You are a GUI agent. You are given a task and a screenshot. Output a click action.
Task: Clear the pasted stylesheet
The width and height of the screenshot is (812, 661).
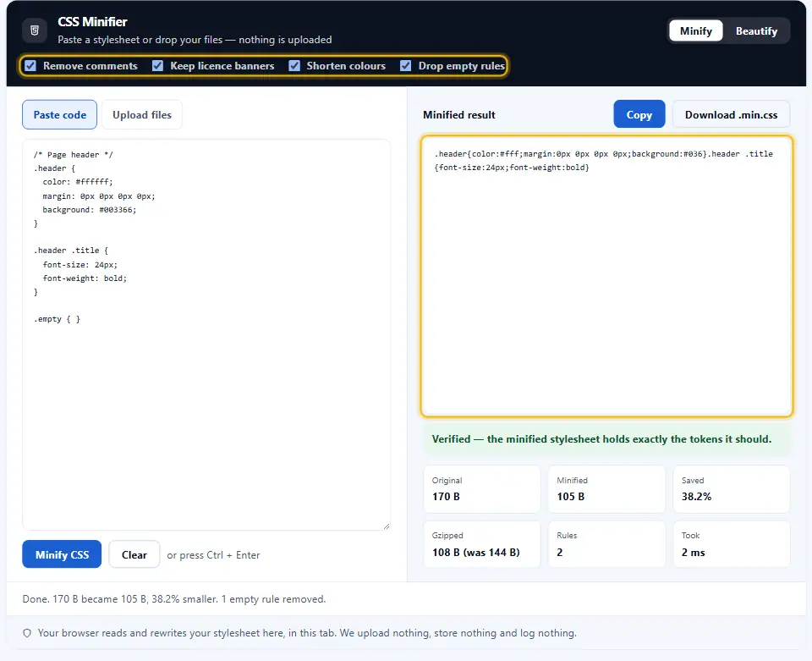pos(134,554)
